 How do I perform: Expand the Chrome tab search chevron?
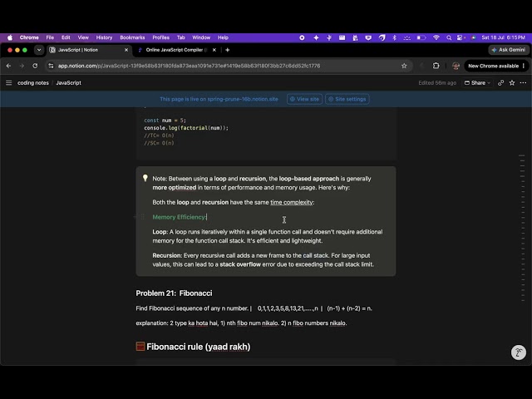(39, 50)
